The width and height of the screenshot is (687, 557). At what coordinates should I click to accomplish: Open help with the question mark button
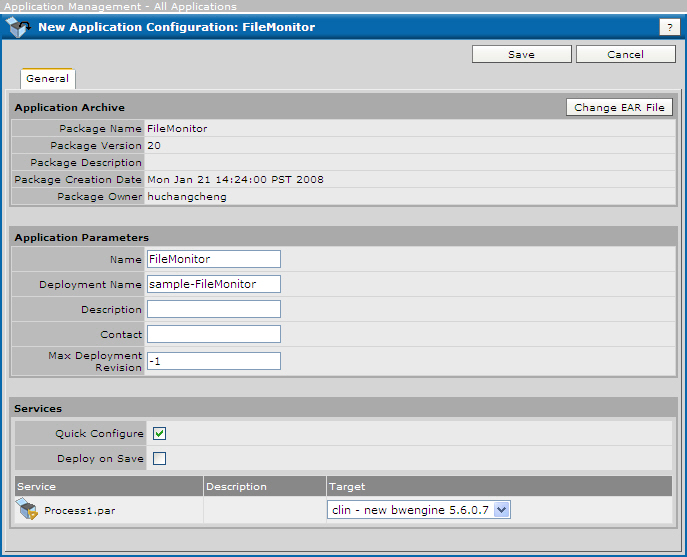(669, 27)
